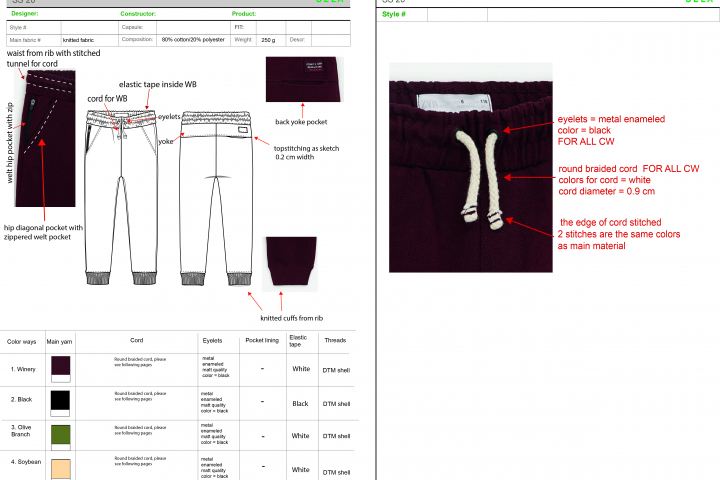Click 'White' elastic tape in Winery row
The image size is (720, 480).
click(x=301, y=369)
